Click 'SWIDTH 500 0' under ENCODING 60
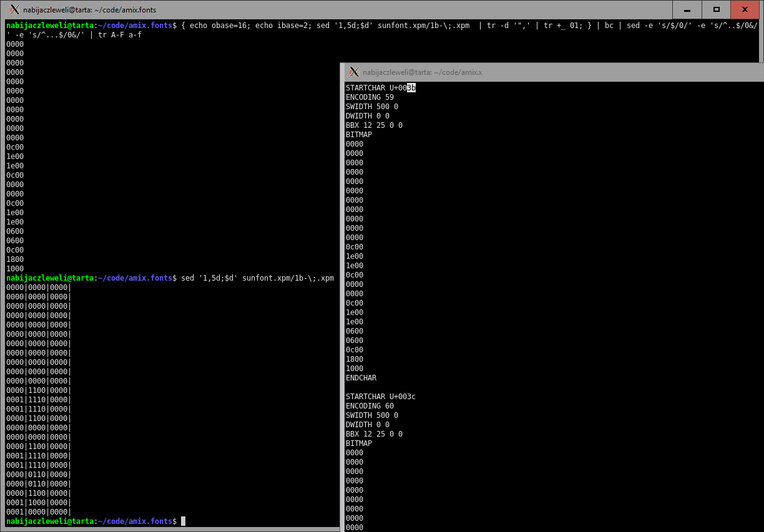The image size is (764, 532). pos(372,415)
